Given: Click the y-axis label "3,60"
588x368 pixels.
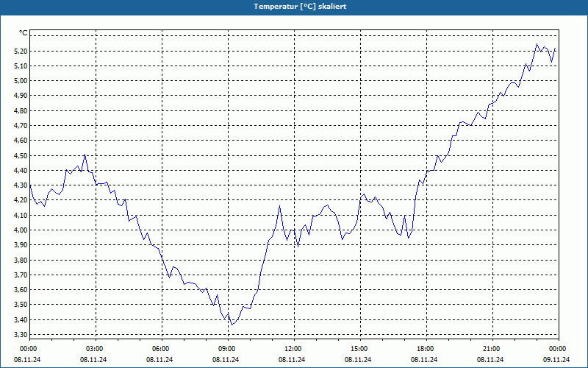Looking at the screenshot, I should 21,290.
